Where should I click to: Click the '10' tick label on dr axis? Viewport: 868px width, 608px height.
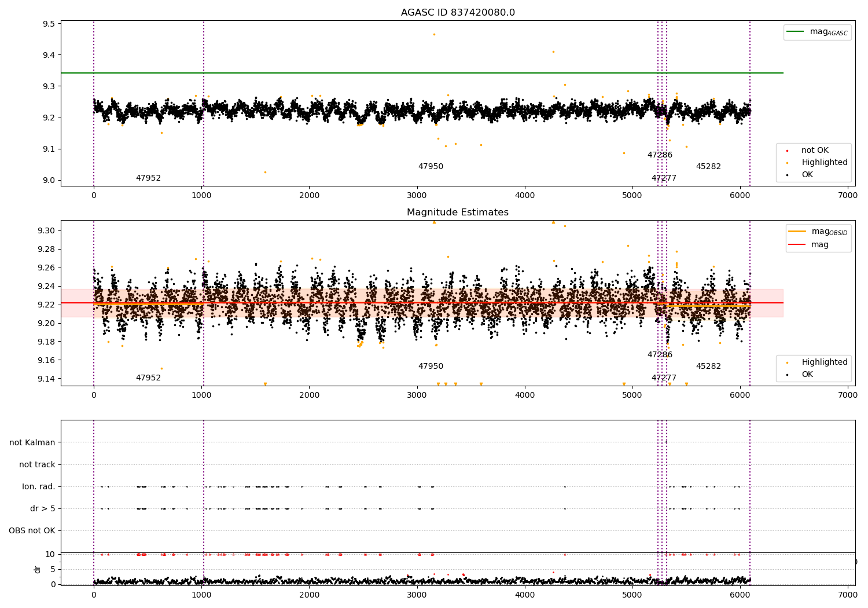(x=50, y=554)
